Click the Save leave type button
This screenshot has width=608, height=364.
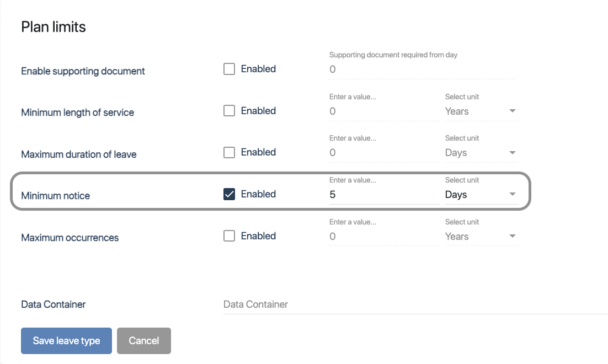click(x=66, y=341)
